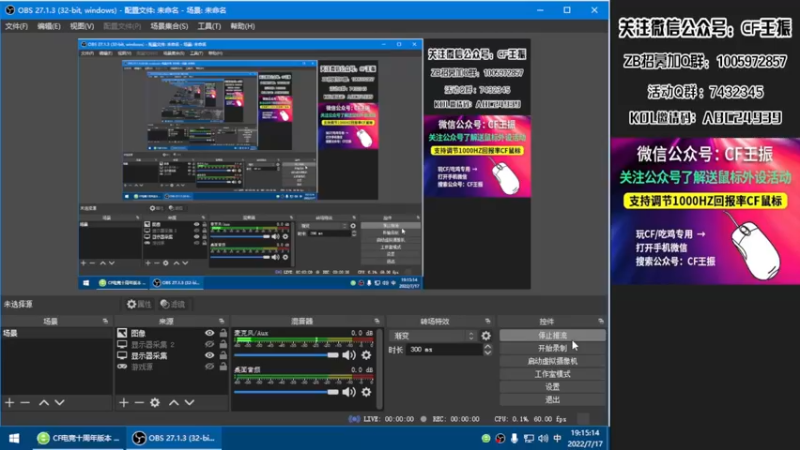Undock the 控件 panel via its float icon

[601, 321]
